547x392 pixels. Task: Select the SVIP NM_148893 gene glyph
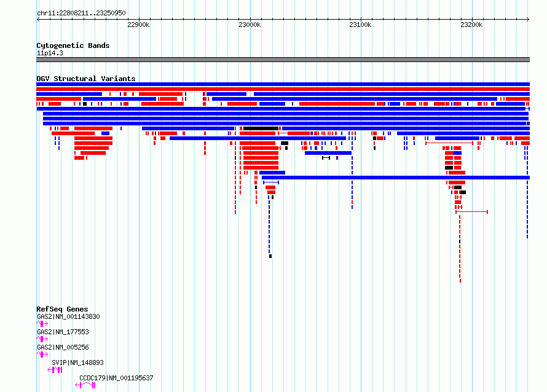pos(55,370)
